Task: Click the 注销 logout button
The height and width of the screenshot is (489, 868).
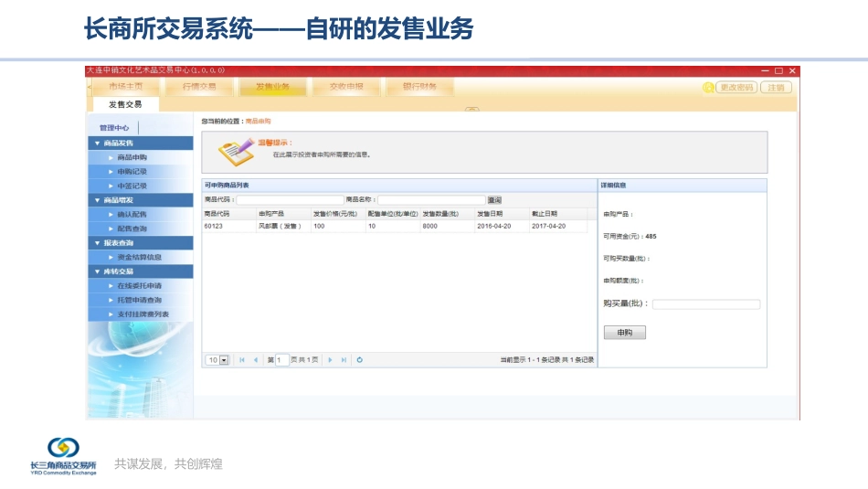Action: [x=776, y=88]
